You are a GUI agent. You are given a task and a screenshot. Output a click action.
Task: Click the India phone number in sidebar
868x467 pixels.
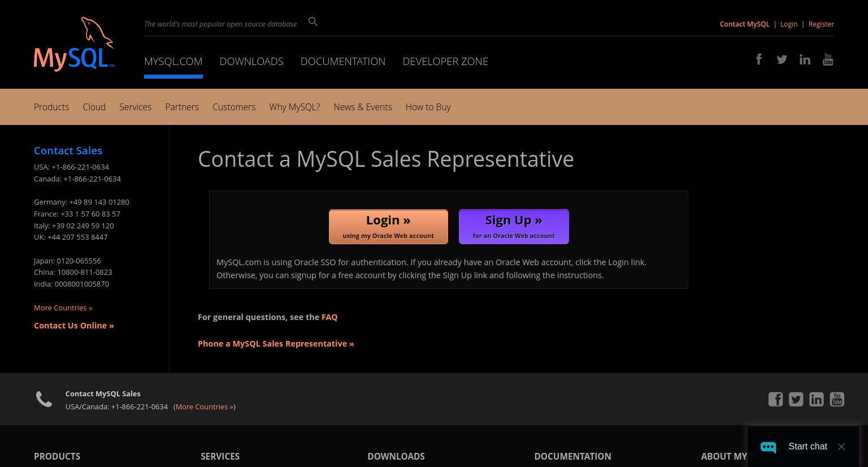(82, 284)
